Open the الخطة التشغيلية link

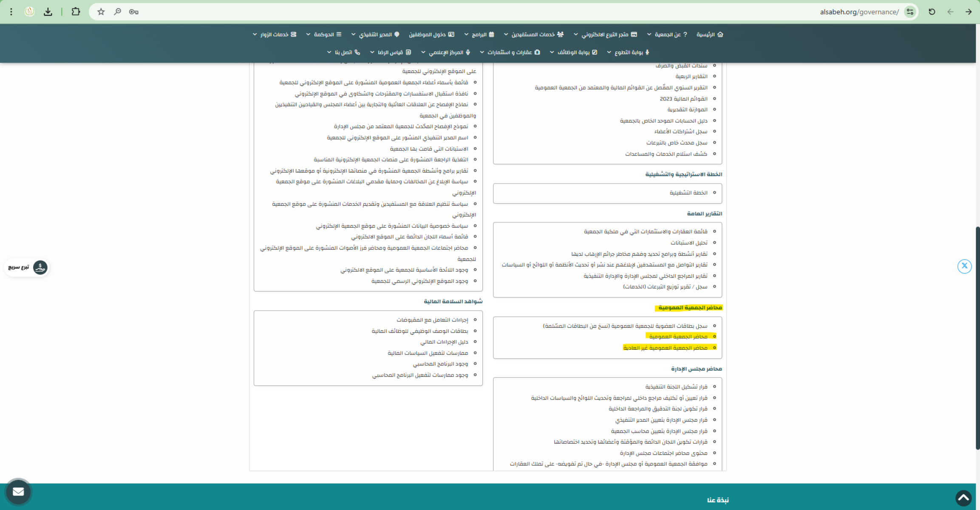[x=688, y=193]
